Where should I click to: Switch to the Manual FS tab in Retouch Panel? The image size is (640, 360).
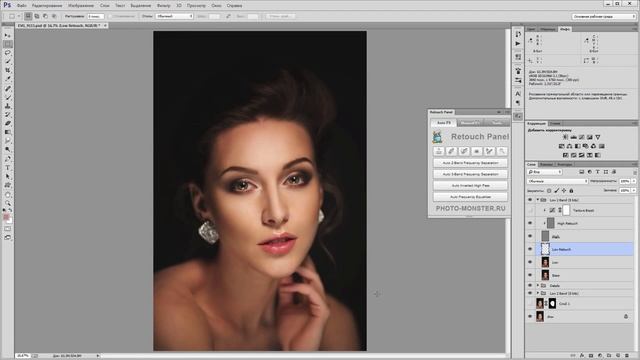pyautogui.click(x=470, y=122)
